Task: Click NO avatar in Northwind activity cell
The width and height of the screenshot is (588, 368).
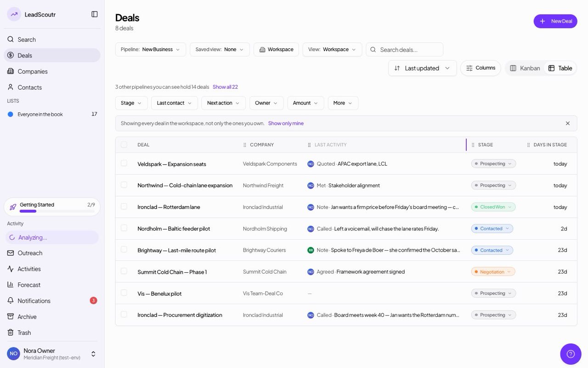Action: coord(311,185)
